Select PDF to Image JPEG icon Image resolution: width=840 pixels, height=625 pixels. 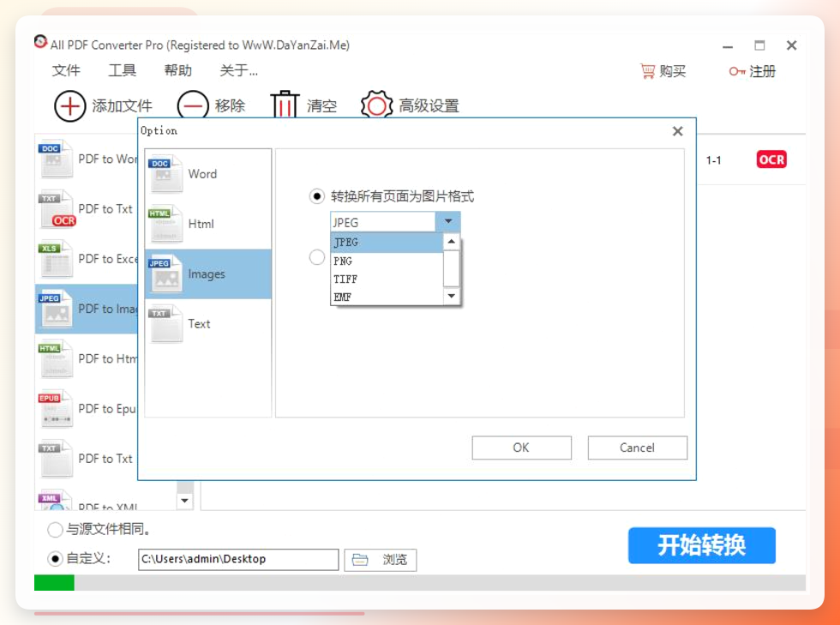tap(55, 309)
